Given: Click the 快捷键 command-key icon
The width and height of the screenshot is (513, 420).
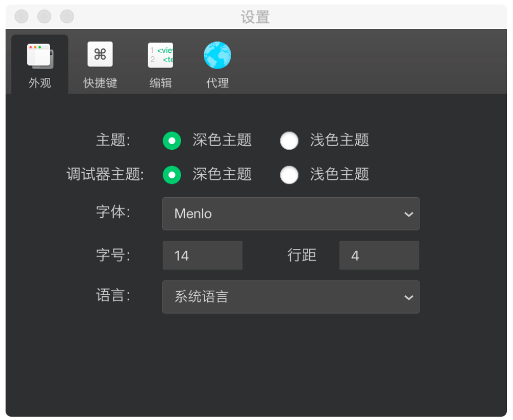Looking at the screenshot, I should (x=100, y=54).
